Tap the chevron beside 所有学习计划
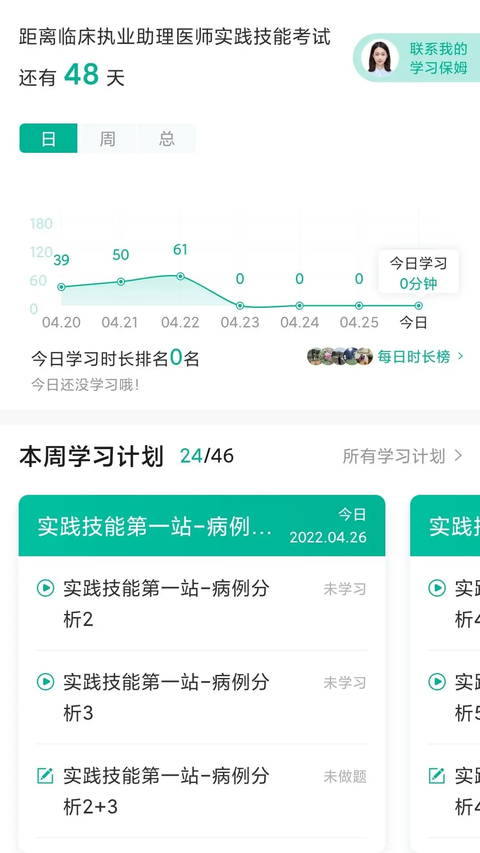Image resolution: width=480 pixels, height=853 pixels. point(458,456)
